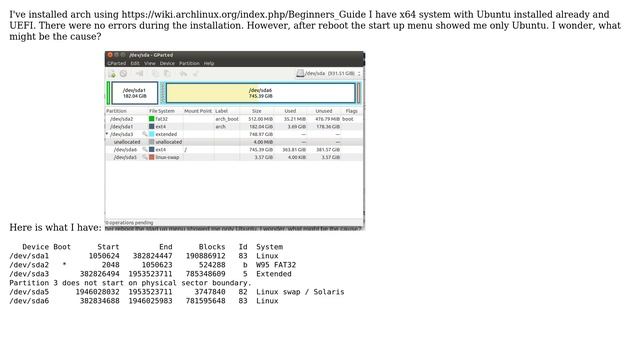640x360 pixels.
Task: Click the thin green sda2 strip in disk graphic
Action: click(x=108, y=93)
